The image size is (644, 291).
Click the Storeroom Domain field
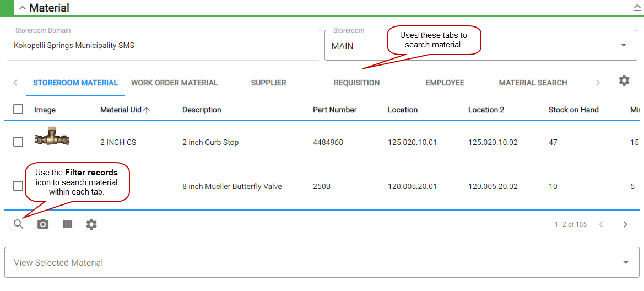click(163, 46)
